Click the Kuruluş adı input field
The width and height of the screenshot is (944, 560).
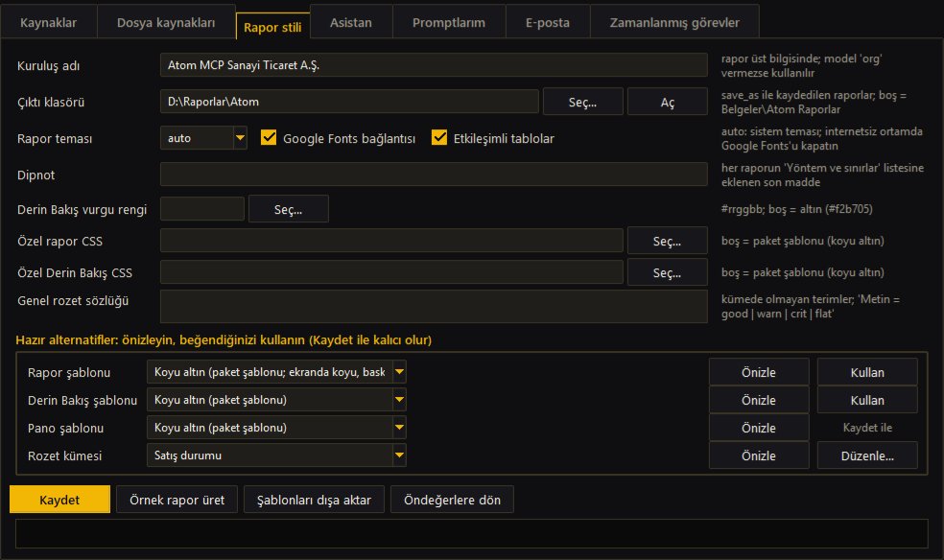coord(434,65)
